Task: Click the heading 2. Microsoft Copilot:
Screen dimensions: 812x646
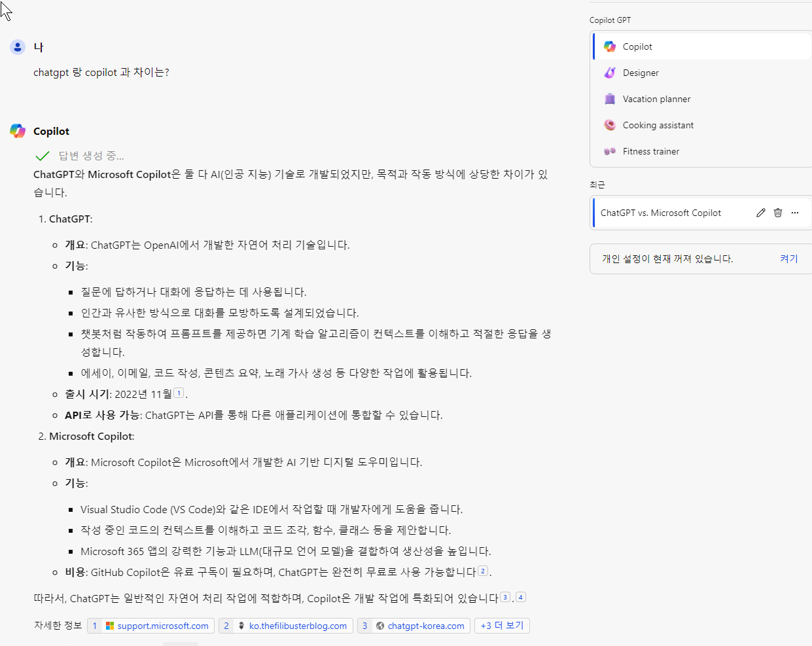Action: click(x=86, y=436)
